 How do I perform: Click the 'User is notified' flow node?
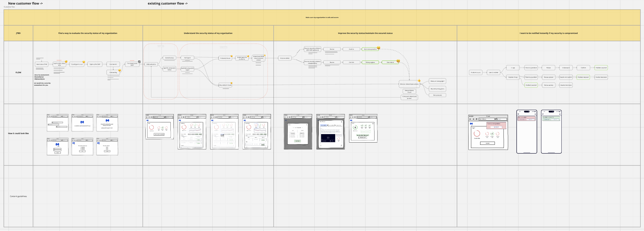(x=493, y=72)
